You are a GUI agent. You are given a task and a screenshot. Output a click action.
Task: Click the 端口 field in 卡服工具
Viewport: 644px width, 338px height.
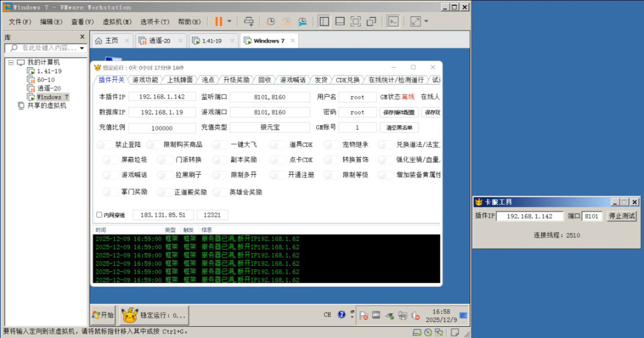(x=592, y=216)
